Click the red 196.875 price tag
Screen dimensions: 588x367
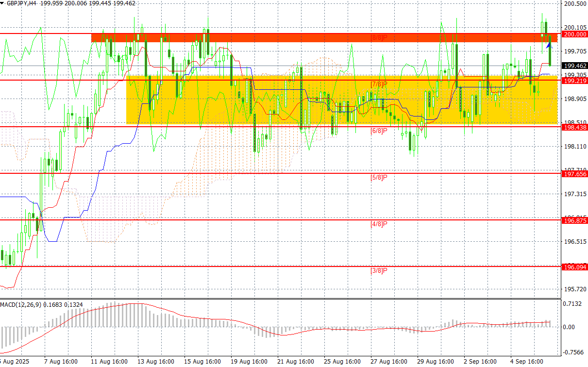(574, 220)
